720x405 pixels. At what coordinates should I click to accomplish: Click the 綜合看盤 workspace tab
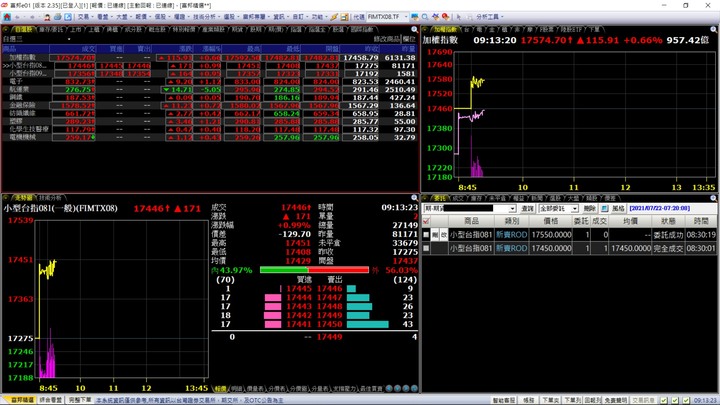tap(51, 400)
